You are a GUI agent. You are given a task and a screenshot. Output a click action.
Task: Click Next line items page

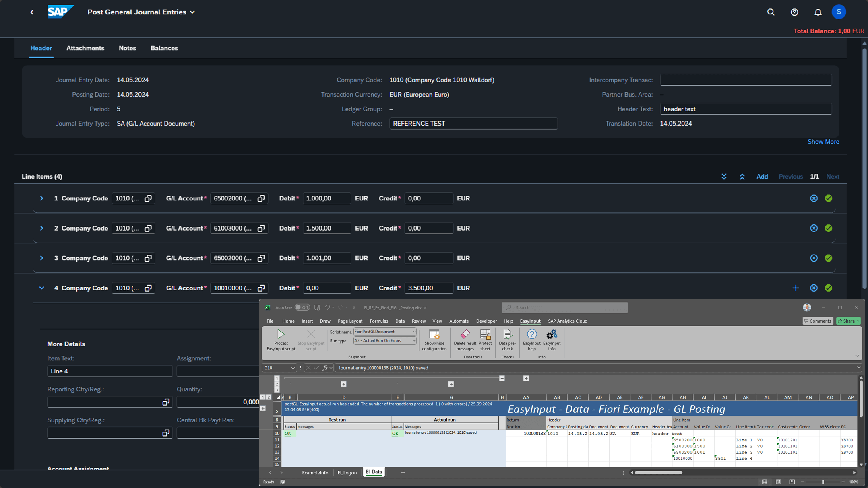pyautogui.click(x=833, y=177)
